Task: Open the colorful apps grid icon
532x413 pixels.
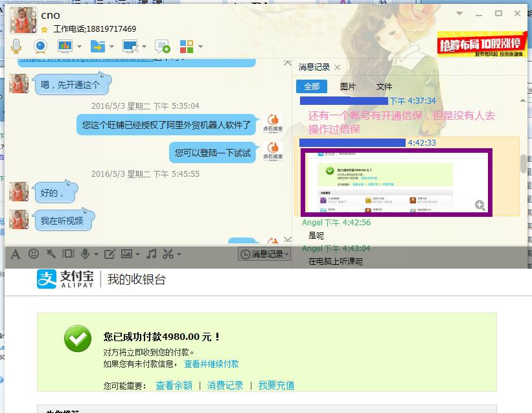Action: click(187, 47)
